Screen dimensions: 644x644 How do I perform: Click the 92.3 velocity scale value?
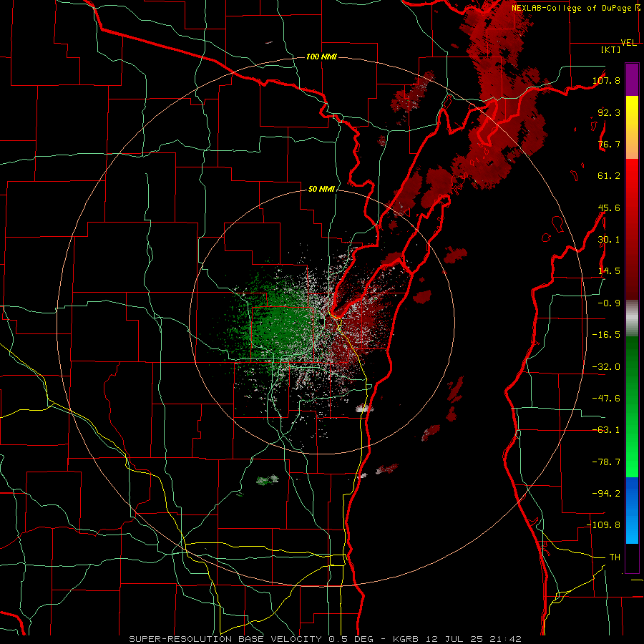tap(609, 112)
